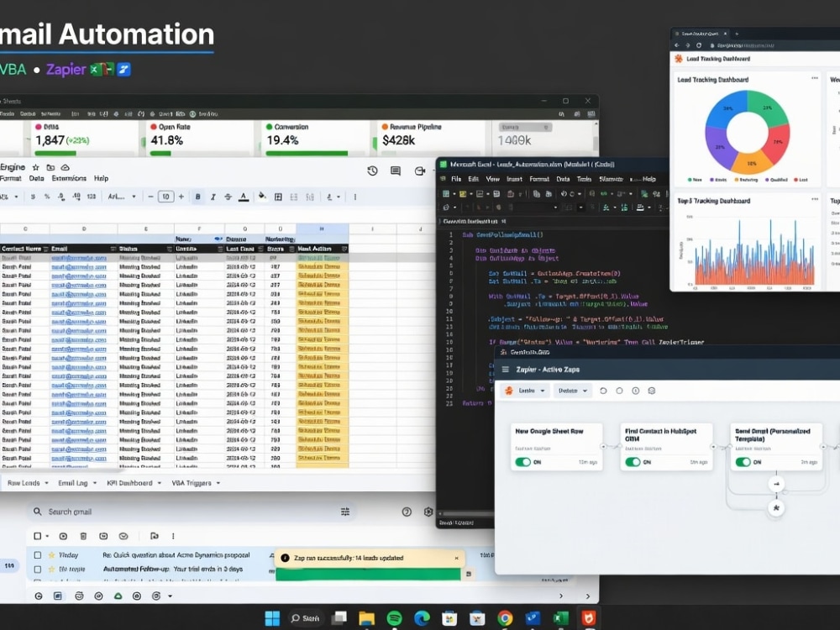Switch to the Raw Leads sheet tab
The height and width of the screenshot is (630, 840).
pyautogui.click(x=24, y=483)
